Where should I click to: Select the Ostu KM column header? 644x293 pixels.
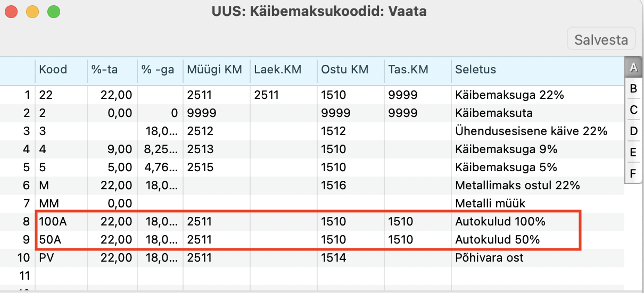(351, 69)
